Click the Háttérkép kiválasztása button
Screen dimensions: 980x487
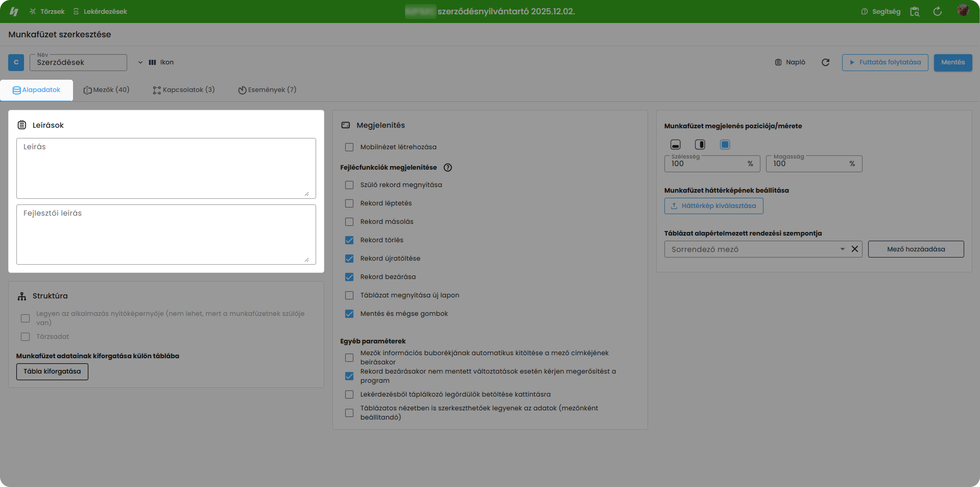click(x=713, y=206)
